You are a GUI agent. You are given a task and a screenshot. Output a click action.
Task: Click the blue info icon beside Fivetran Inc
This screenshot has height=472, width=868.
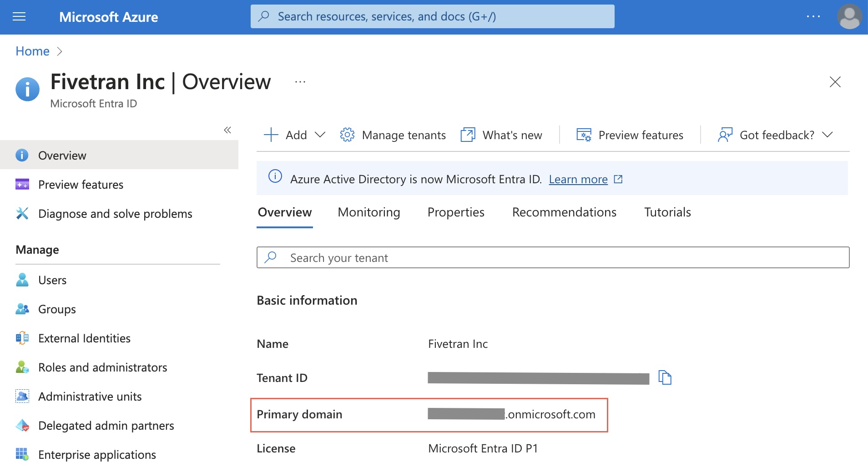coord(27,89)
